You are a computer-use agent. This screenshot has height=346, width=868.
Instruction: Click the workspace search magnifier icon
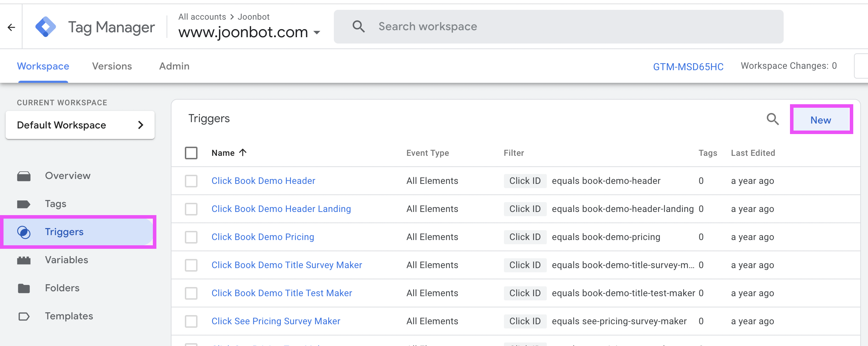[358, 26]
